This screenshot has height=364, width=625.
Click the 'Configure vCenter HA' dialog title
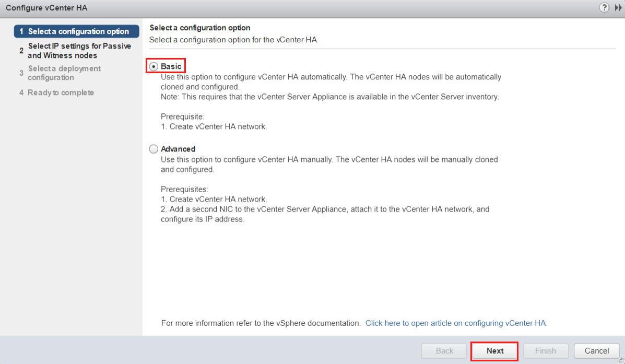pyautogui.click(x=46, y=8)
